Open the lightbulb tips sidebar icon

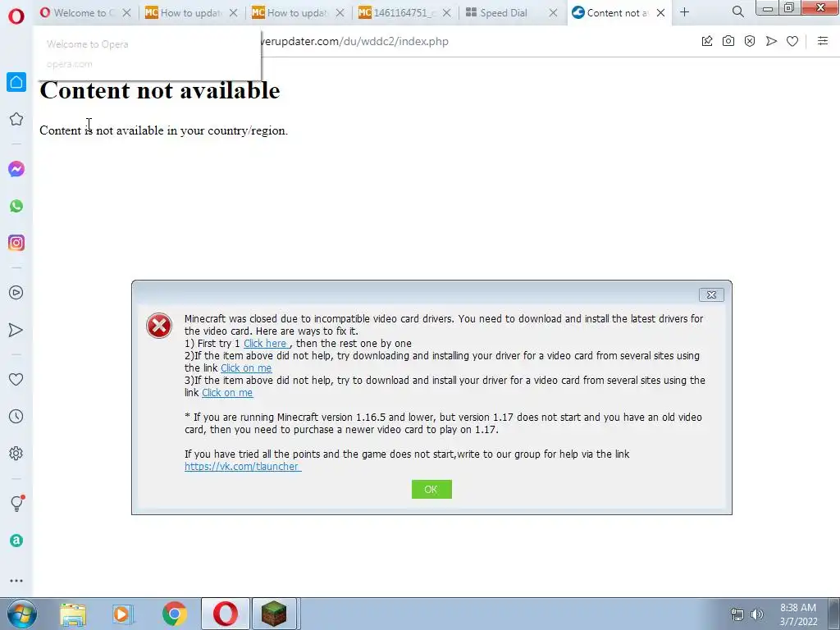click(x=16, y=503)
